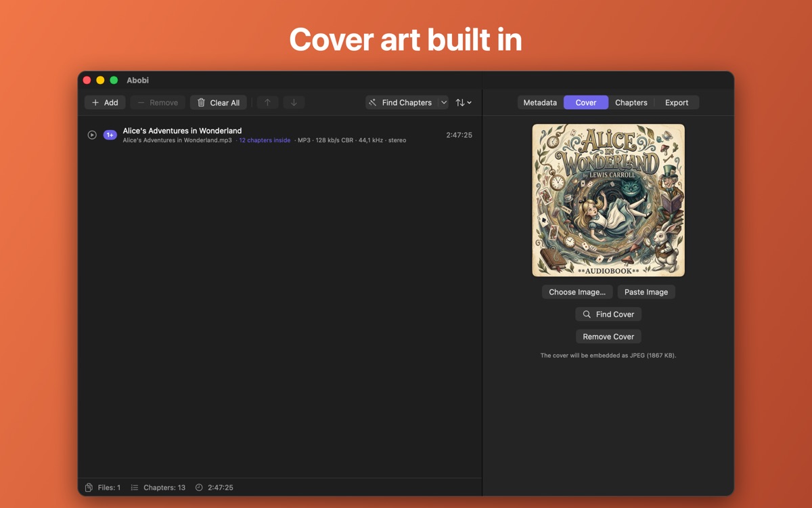Search for art with Find Cover
The height and width of the screenshot is (508, 812).
pyautogui.click(x=608, y=314)
